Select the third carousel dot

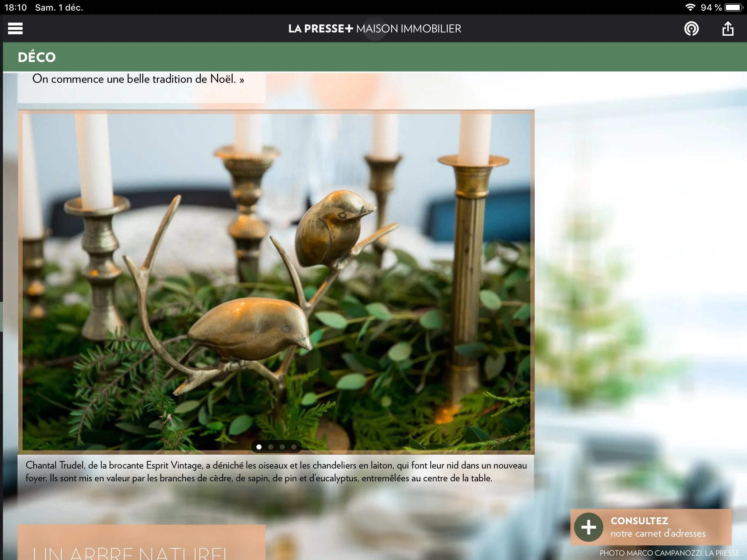[282, 447]
